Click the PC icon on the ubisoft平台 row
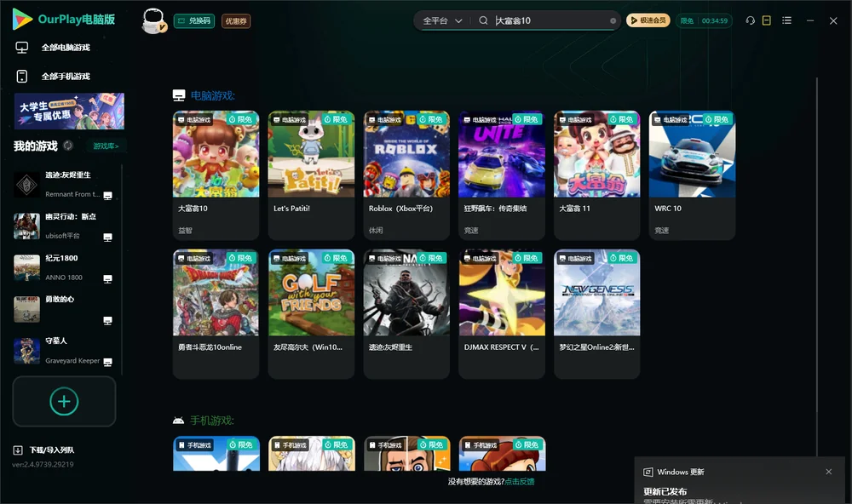The width and height of the screenshot is (852, 504). coord(107,238)
